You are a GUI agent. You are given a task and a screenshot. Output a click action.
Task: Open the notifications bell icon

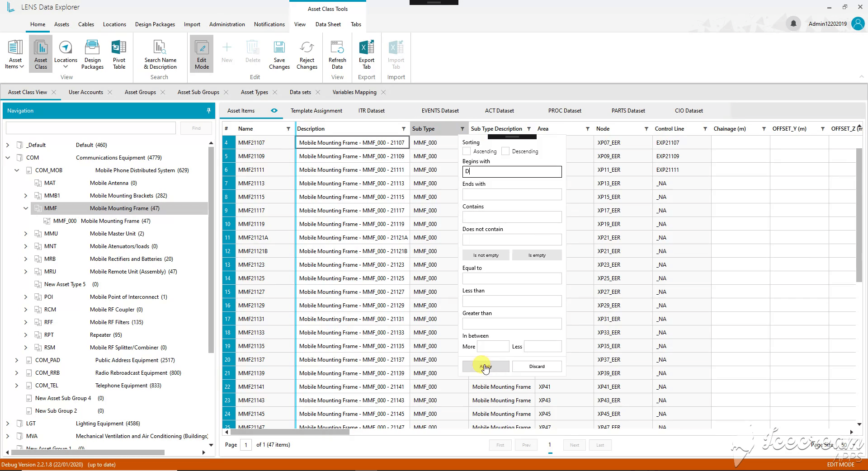[793, 24]
